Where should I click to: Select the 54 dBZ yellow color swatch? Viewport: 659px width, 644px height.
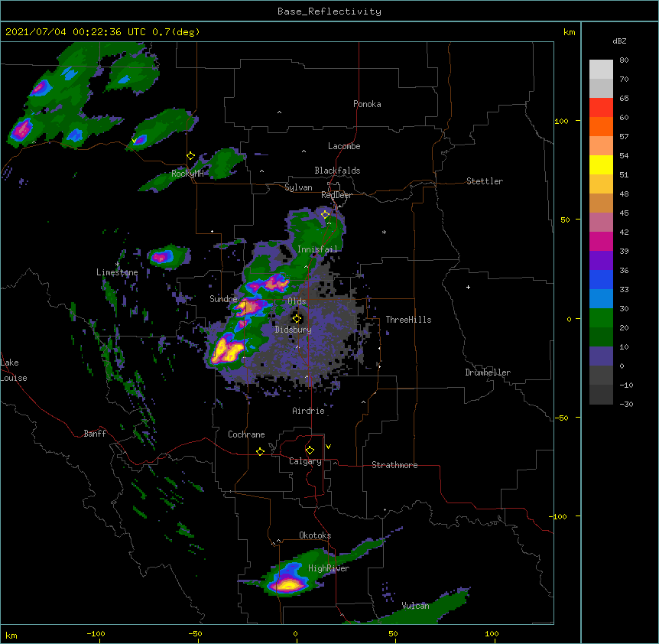(x=601, y=164)
